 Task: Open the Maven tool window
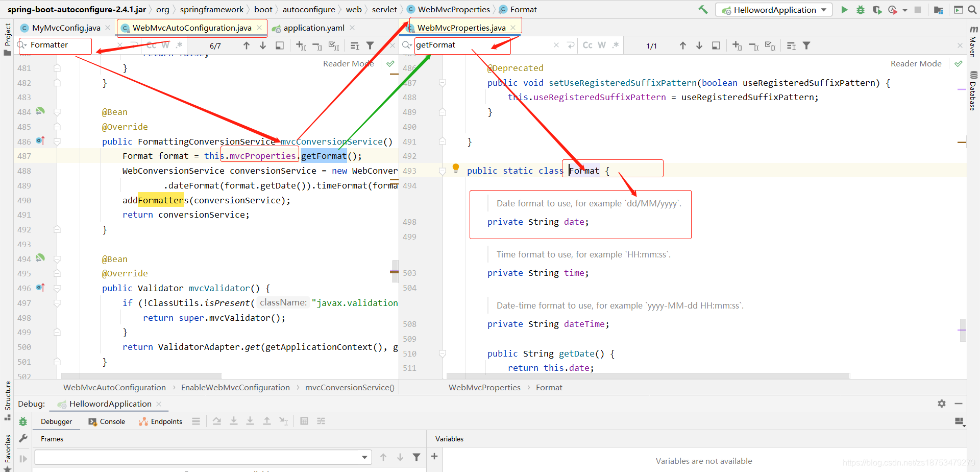point(973,42)
